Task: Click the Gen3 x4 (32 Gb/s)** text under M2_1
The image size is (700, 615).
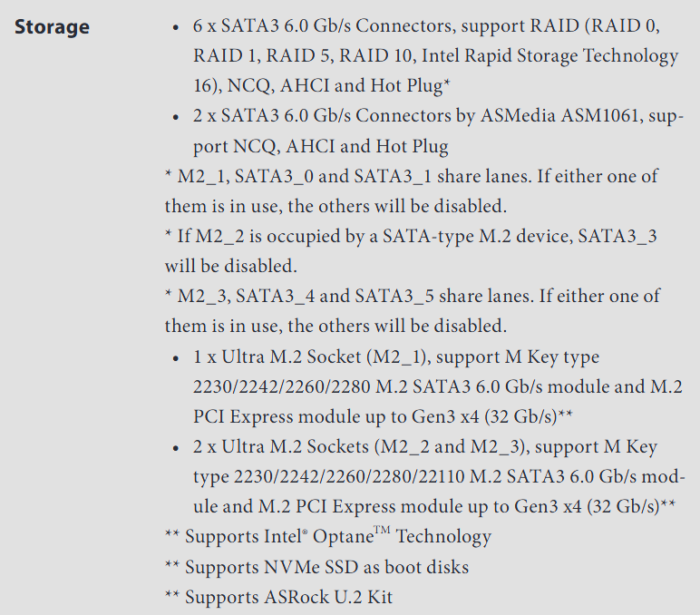Action: click(x=491, y=416)
